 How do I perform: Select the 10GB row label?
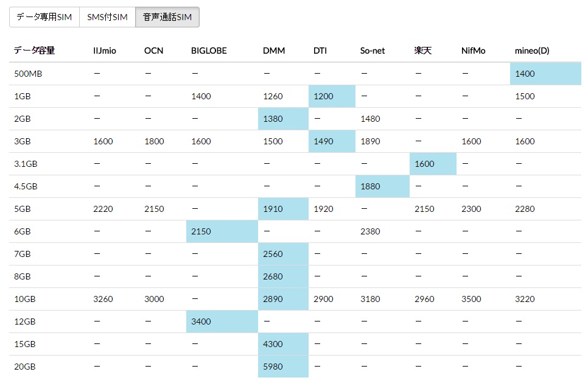click(x=25, y=299)
